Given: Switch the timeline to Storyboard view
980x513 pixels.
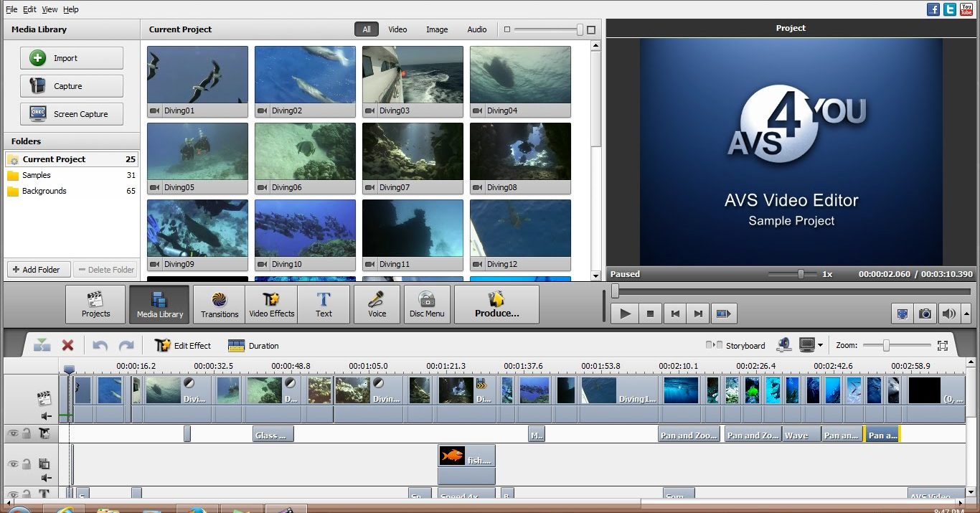Looking at the screenshot, I should 737,345.
